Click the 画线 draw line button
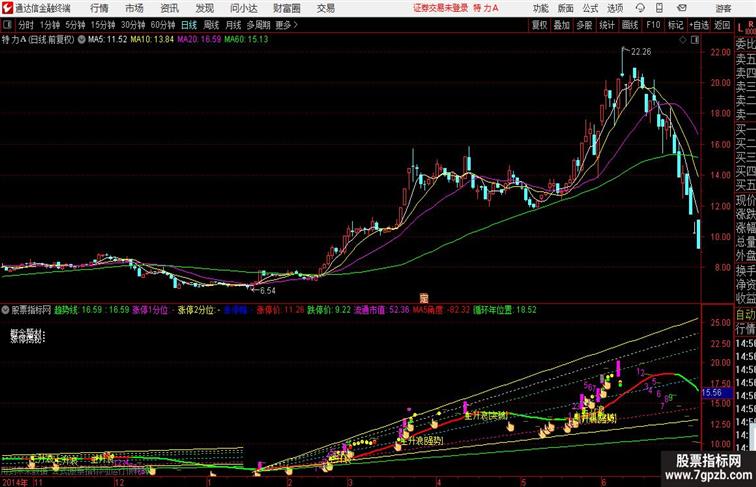The width and height of the screenshot is (756, 487). click(630, 25)
